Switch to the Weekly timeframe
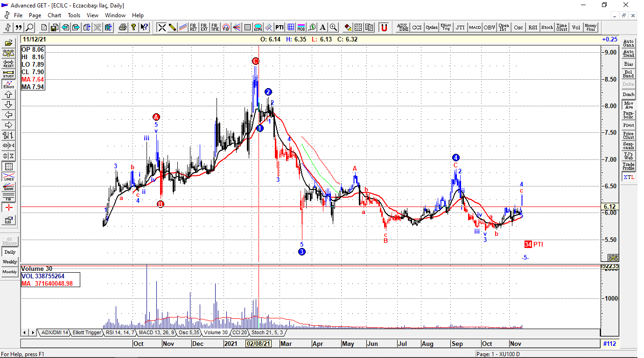This screenshot has height=358, width=644. (10, 262)
